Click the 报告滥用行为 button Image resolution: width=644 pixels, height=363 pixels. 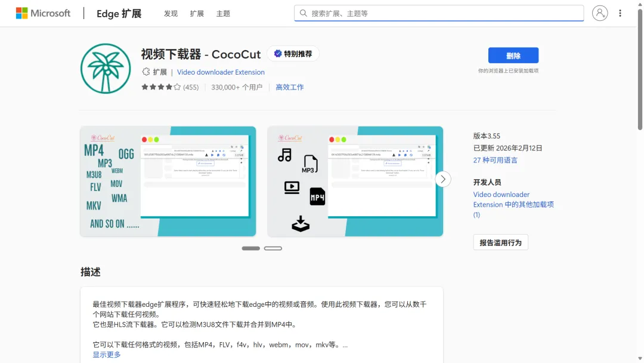click(x=500, y=242)
